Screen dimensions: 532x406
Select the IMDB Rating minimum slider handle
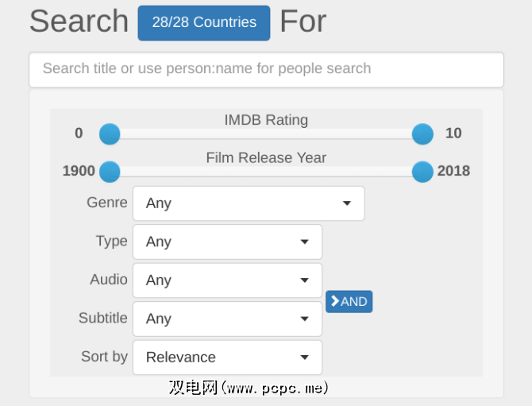pyautogui.click(x=110, y=134)
